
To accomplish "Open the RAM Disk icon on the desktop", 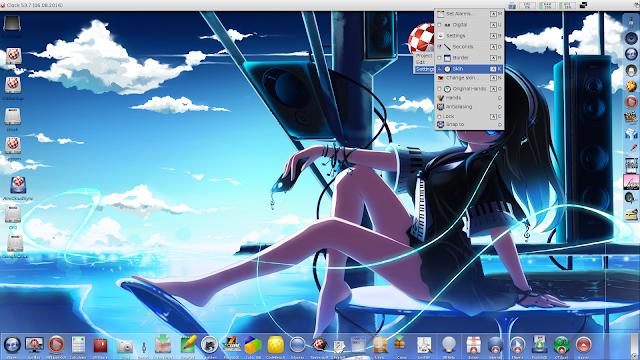I will [12, 24].
